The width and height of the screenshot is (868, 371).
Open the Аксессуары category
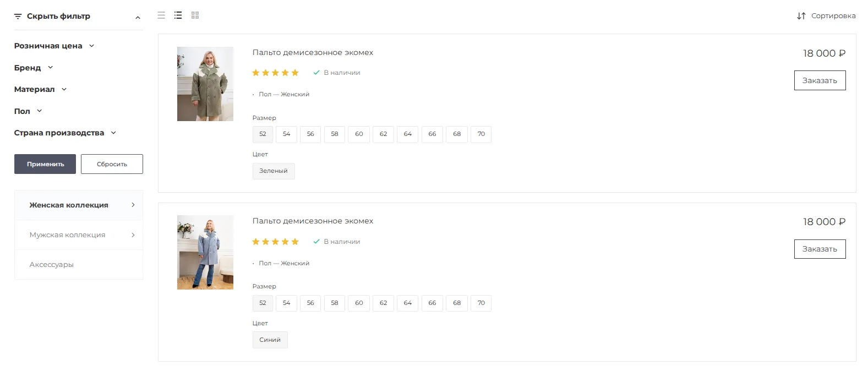[52, 265]
